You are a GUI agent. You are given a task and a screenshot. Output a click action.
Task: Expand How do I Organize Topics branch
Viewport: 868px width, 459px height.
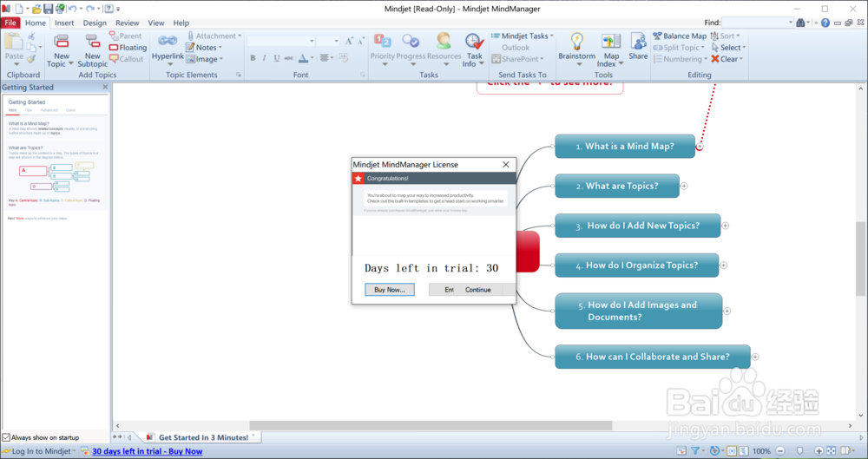pyautogui.click(x=724, y=266)
